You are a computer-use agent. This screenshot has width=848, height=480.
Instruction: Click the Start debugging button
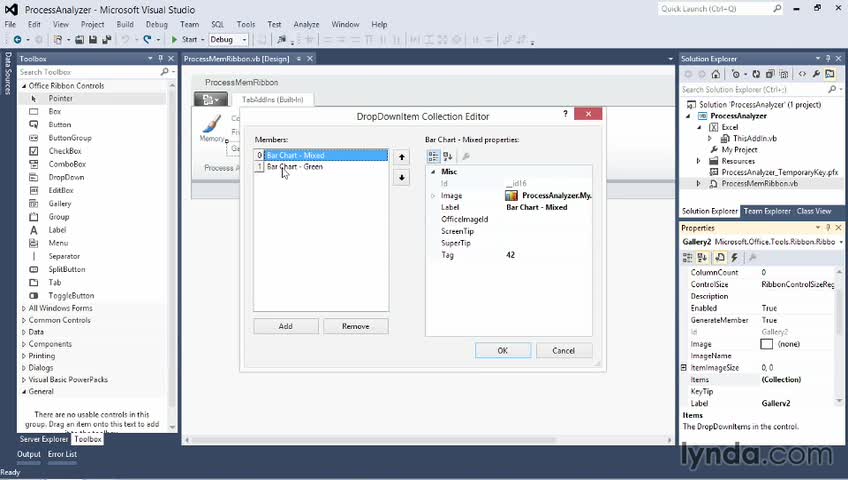coord(184,39)
